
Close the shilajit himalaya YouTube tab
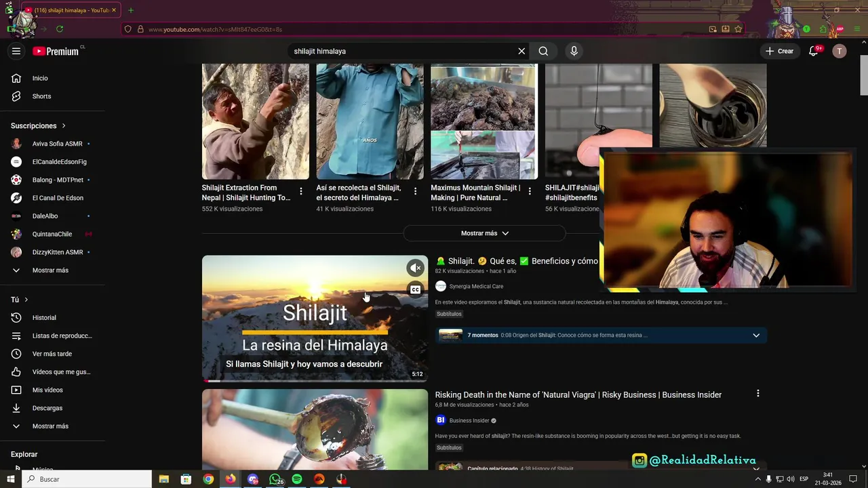coord(114,10)
